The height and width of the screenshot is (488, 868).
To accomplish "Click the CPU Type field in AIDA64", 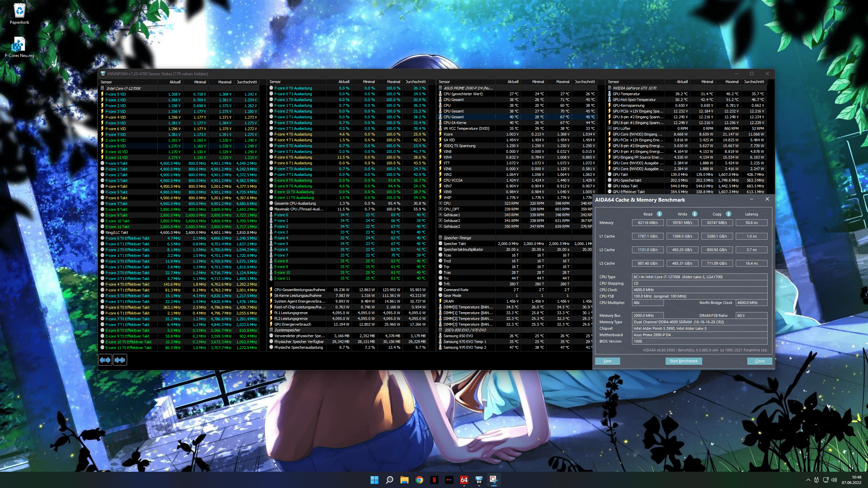I will point(699,277).
